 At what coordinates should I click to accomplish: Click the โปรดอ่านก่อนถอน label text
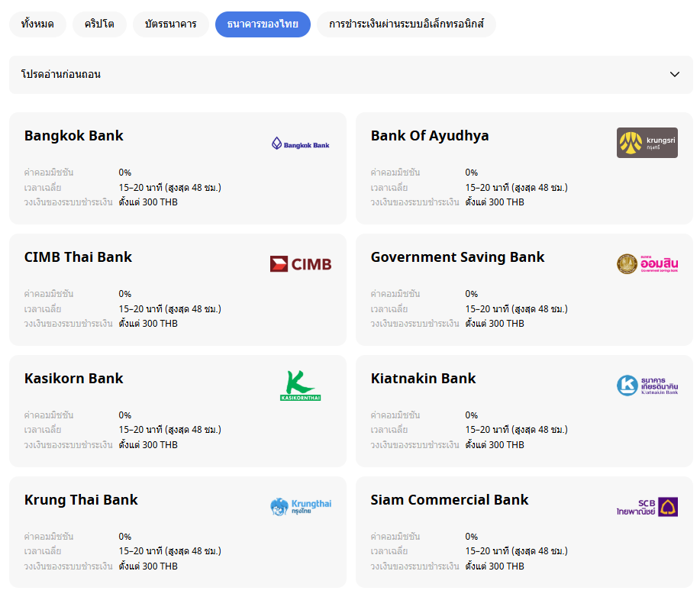61,75
